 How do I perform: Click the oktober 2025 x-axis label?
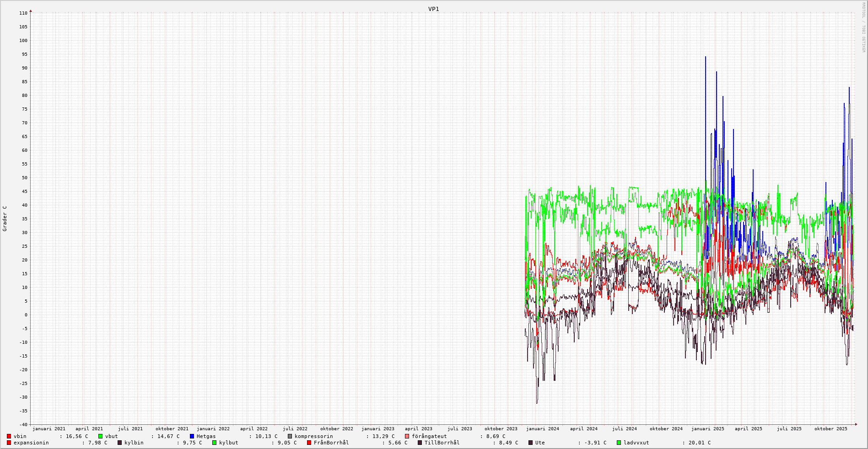[x=830, y=429]
